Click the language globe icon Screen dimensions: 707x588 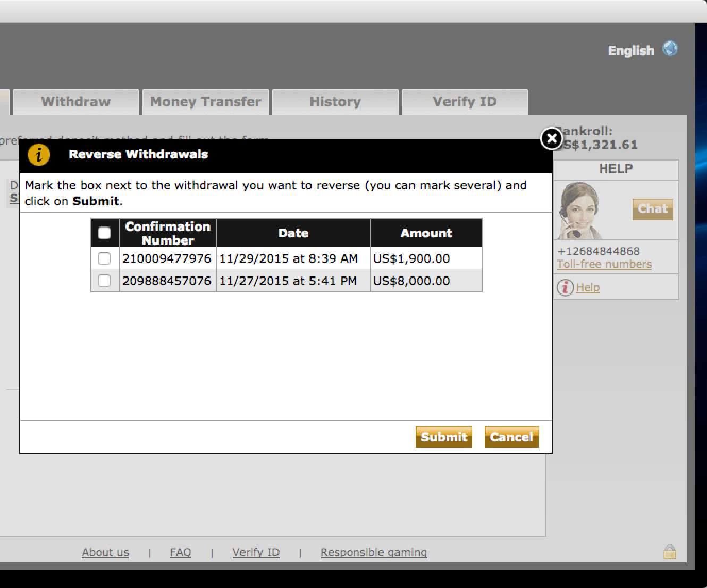[x=670, y=49]
